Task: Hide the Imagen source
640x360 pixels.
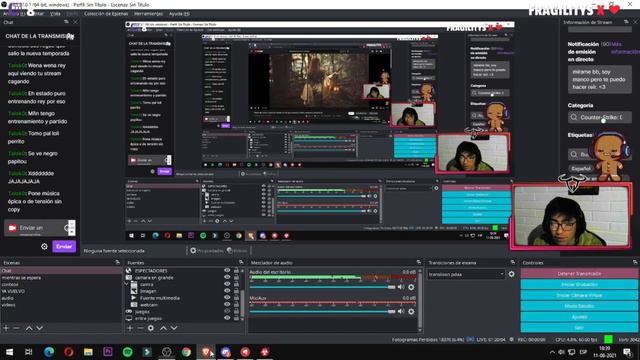Action: click(227, 291)
